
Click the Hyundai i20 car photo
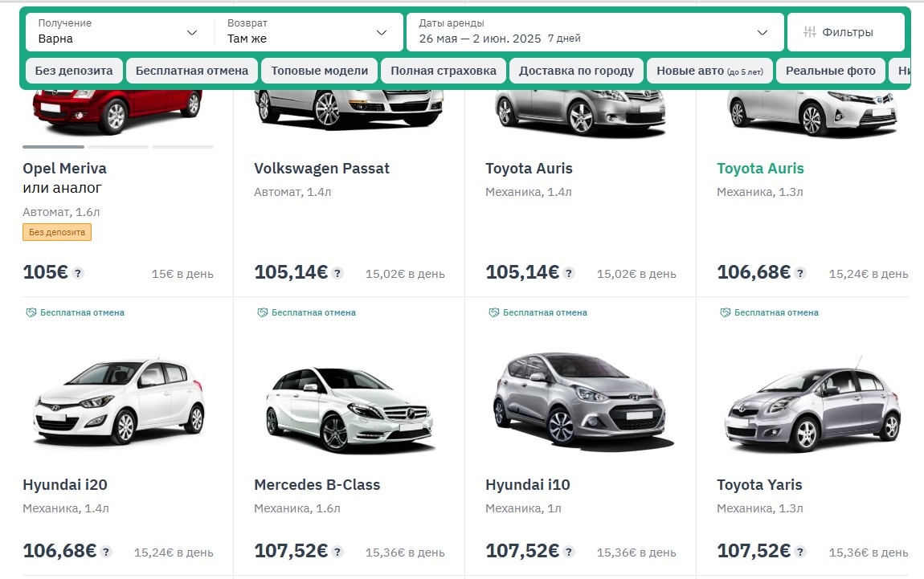(117, 402)
